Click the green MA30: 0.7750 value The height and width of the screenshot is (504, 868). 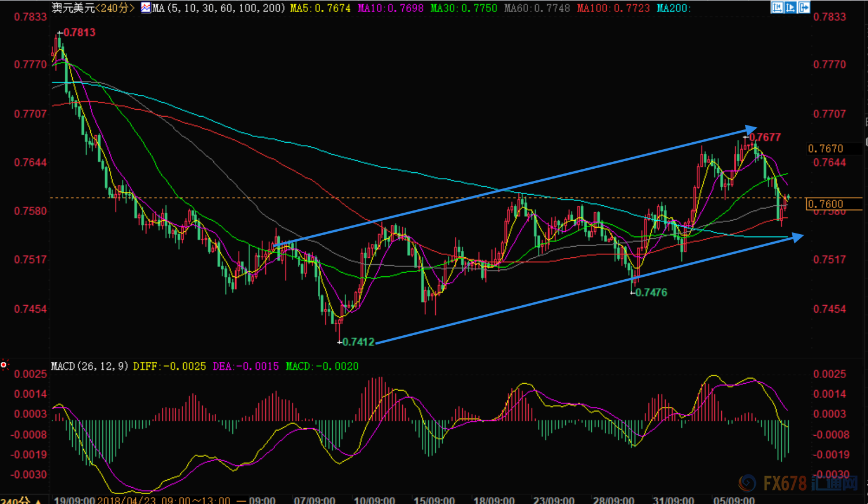463,8
